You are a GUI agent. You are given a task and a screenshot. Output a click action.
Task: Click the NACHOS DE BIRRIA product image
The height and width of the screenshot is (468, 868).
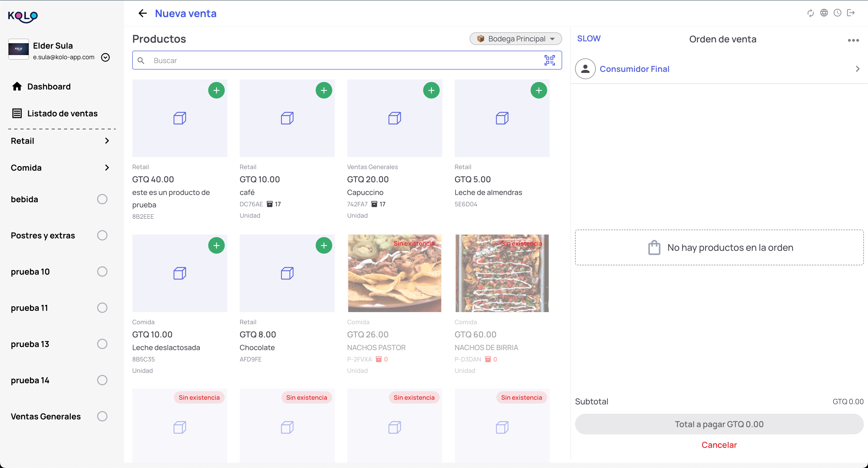coord(502,274)
